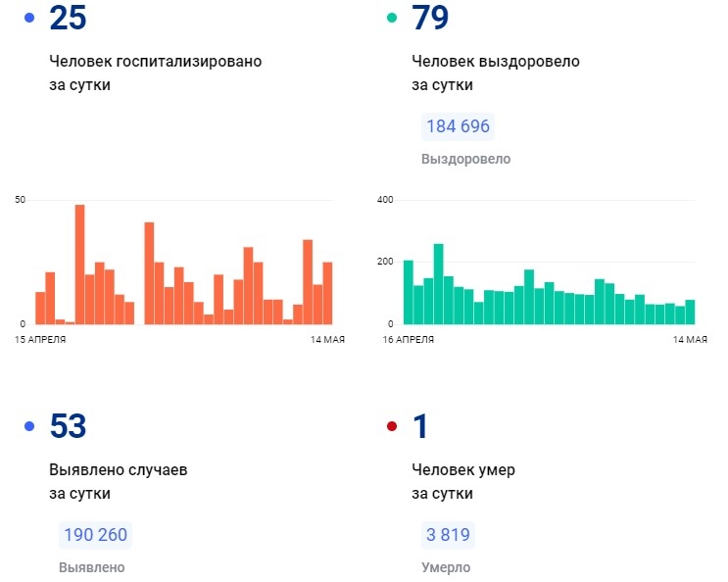The image size is (728, 582).
Task: Click the blue dot beside number 25
Action: (28, 18)
